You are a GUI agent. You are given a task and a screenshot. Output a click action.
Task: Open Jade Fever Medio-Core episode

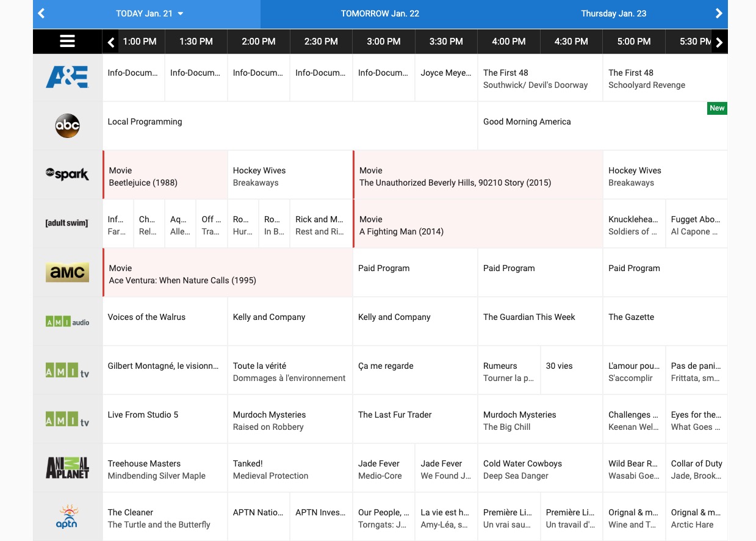384,468
